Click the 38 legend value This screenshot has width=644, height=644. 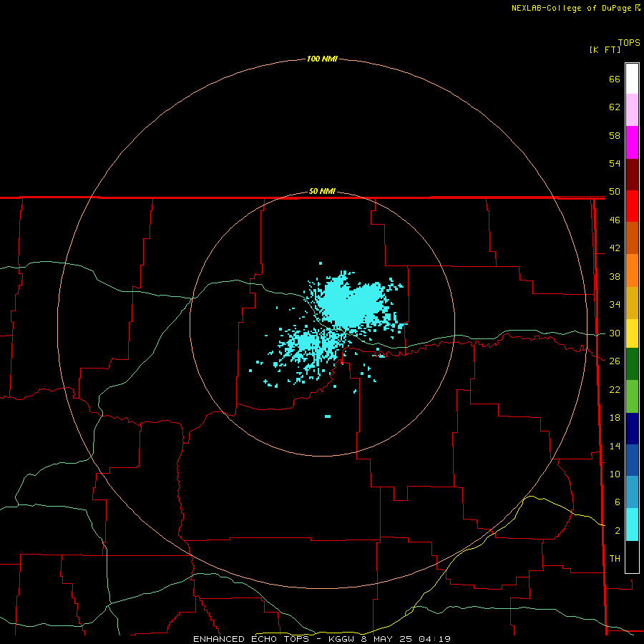[x=615, y=276]
